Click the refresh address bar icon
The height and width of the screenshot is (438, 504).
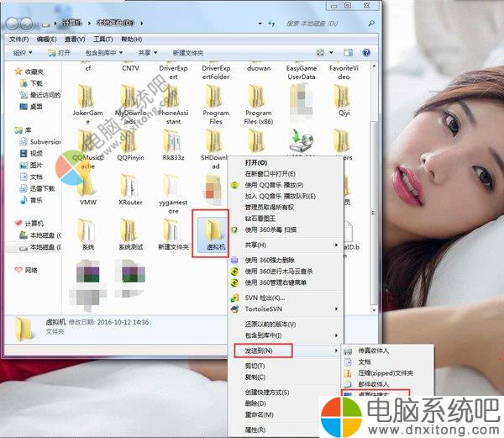pyautogui.click(x=271, y=24)
